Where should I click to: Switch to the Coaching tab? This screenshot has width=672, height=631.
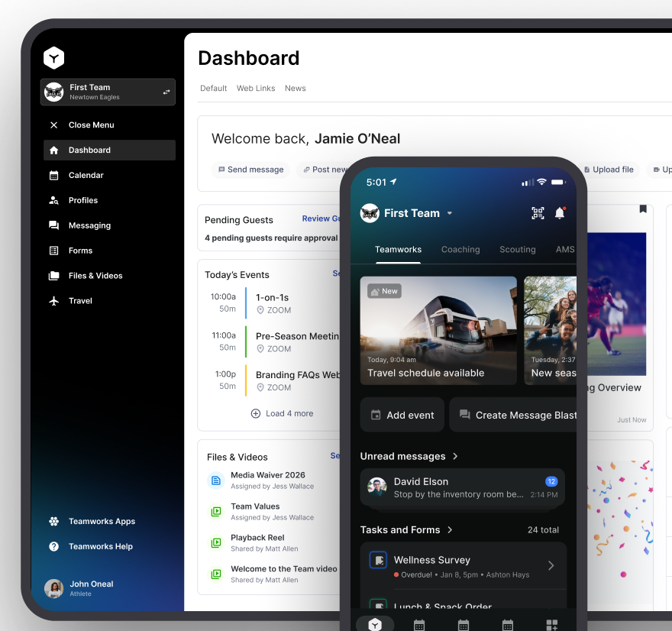(x=460, y=249)
